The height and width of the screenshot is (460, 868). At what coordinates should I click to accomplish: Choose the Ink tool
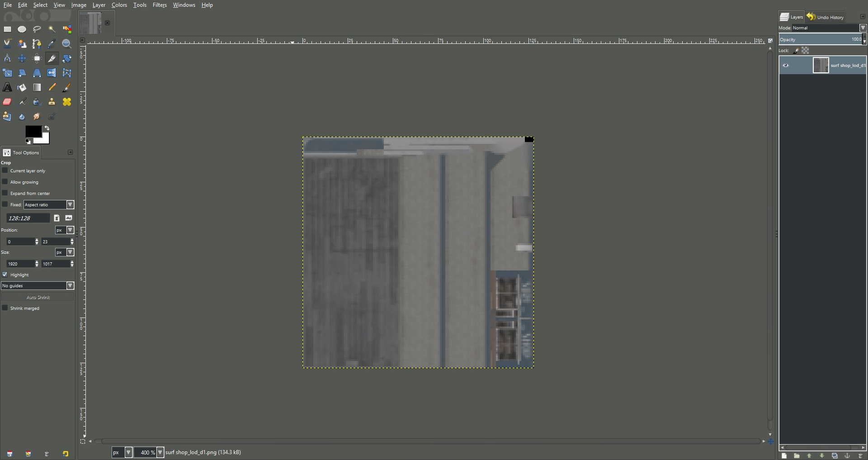click(x=37, y=102)
